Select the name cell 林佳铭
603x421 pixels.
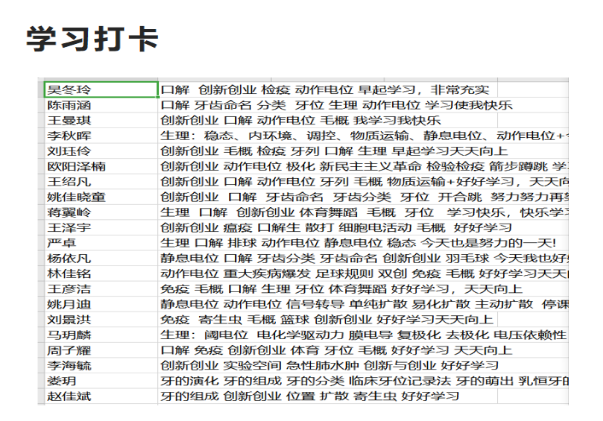click(x=100, y=273)
